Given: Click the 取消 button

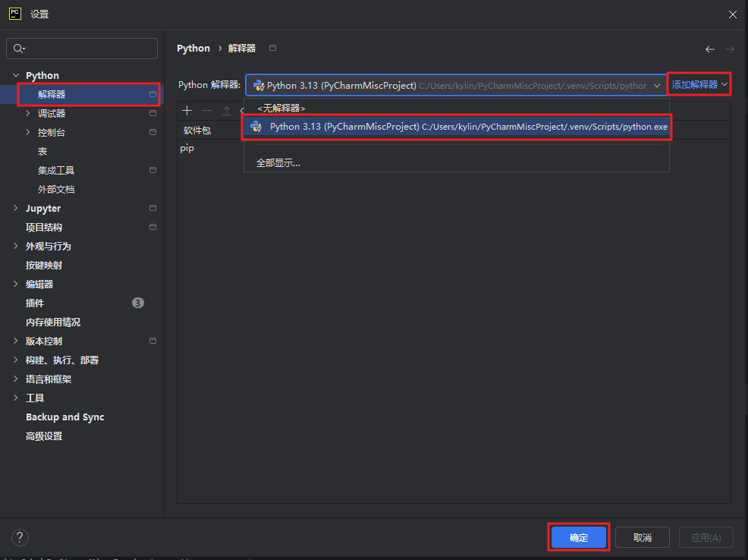Looking at the screenshot, I should (642, 537).
